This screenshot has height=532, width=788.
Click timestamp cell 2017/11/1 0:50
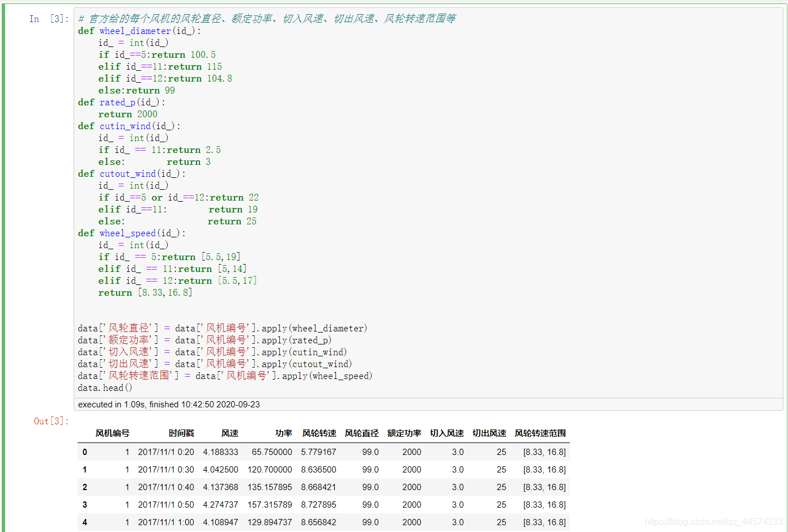[166, 505]
